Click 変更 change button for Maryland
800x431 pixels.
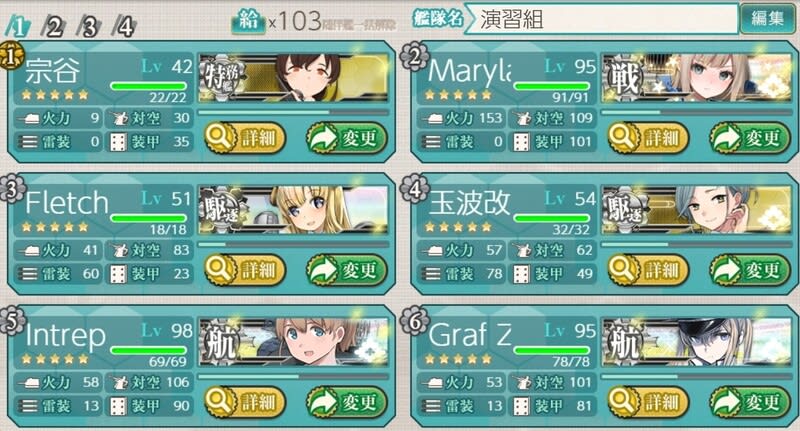(750, 138)
